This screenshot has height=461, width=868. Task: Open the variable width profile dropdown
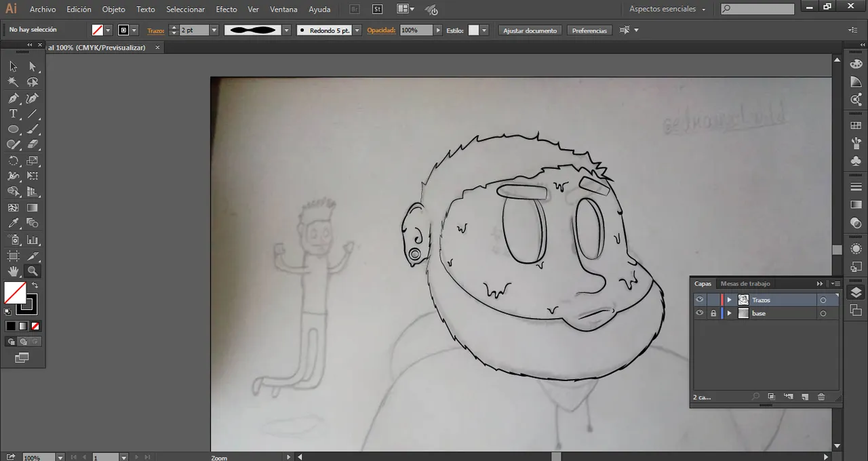click(x=286, y=30)
